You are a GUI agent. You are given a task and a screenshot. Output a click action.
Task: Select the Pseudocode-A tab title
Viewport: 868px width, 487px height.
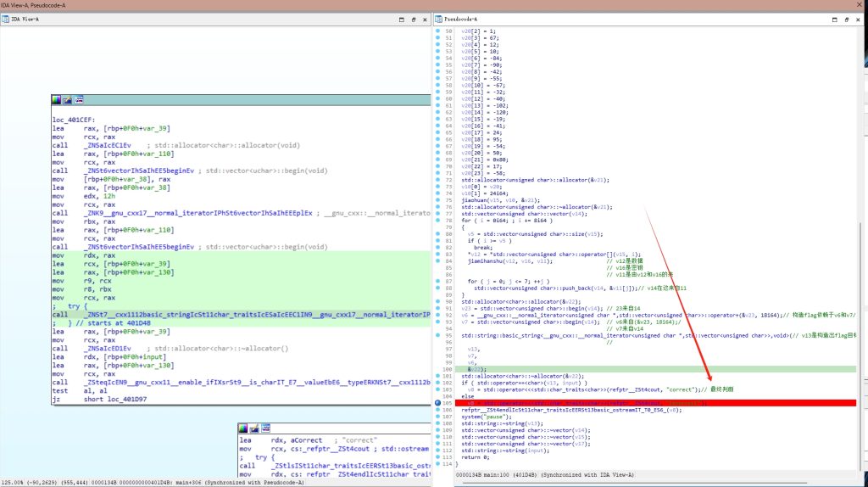point(460,20)
